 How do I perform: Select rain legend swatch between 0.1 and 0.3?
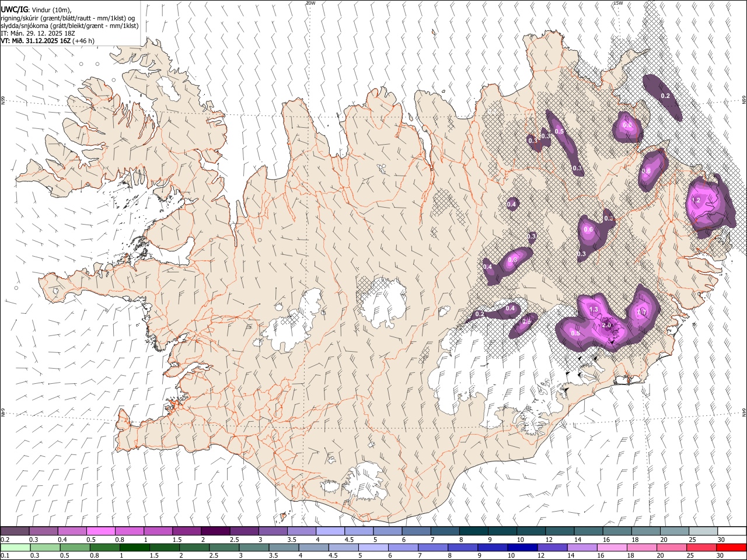click(x=15, y=547)
